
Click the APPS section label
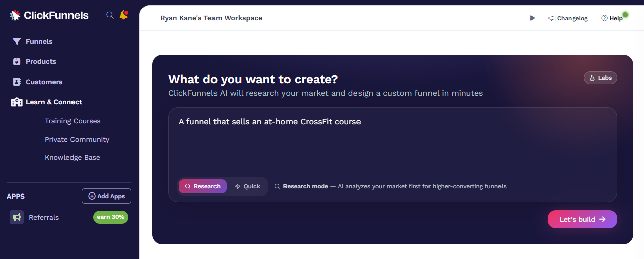(16, 196)
